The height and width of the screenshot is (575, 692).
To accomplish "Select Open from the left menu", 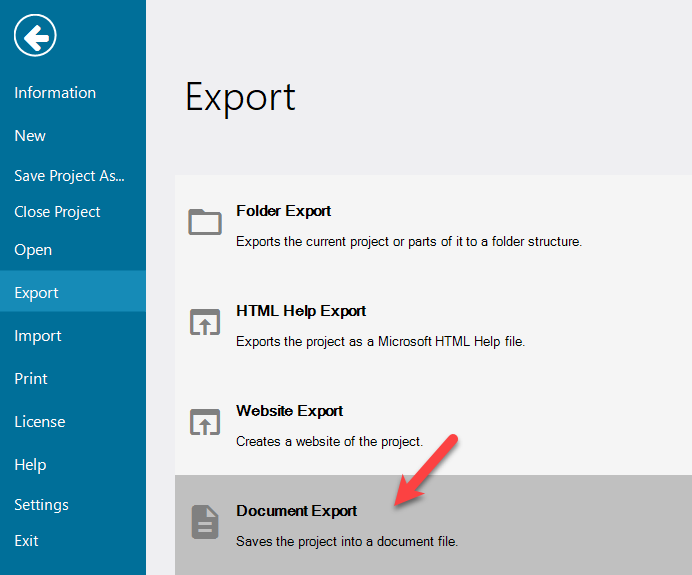I will tap(33, 250).
